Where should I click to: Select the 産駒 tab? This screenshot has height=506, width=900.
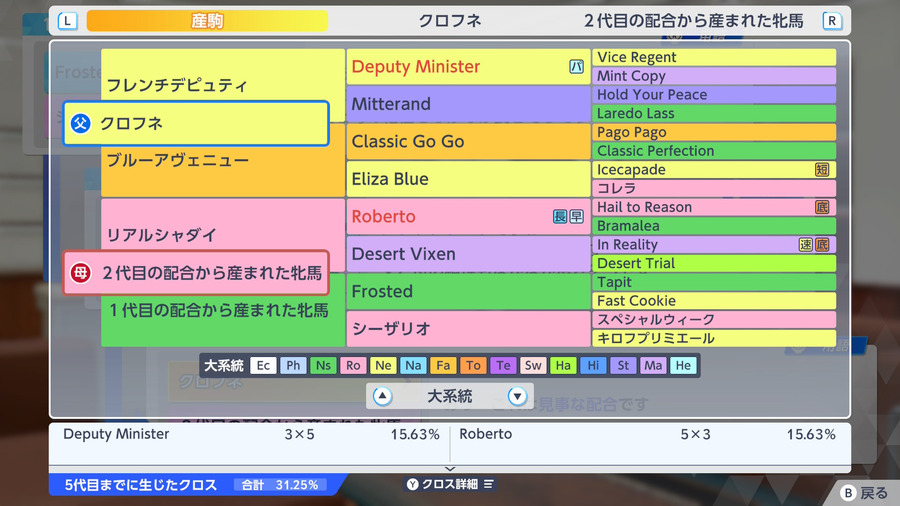click(207, 21)
